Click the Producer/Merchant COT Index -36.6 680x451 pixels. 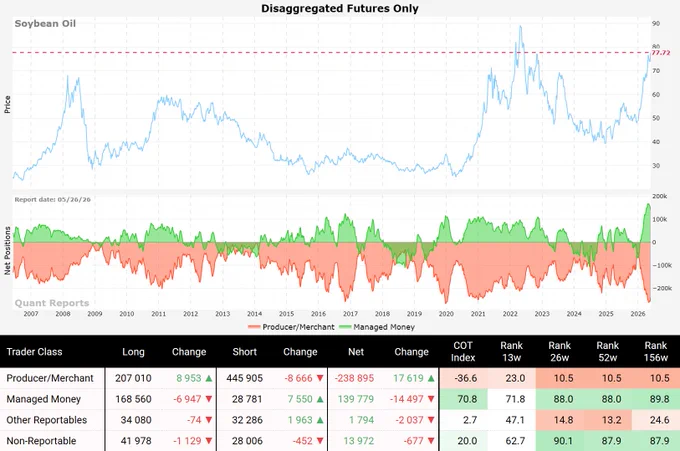(465, 378)
